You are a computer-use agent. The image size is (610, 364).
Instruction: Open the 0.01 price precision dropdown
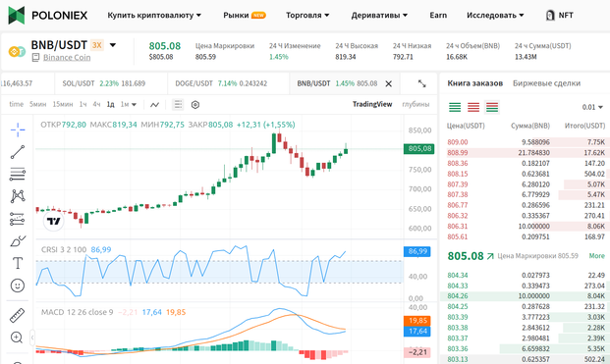click(592, 107)
